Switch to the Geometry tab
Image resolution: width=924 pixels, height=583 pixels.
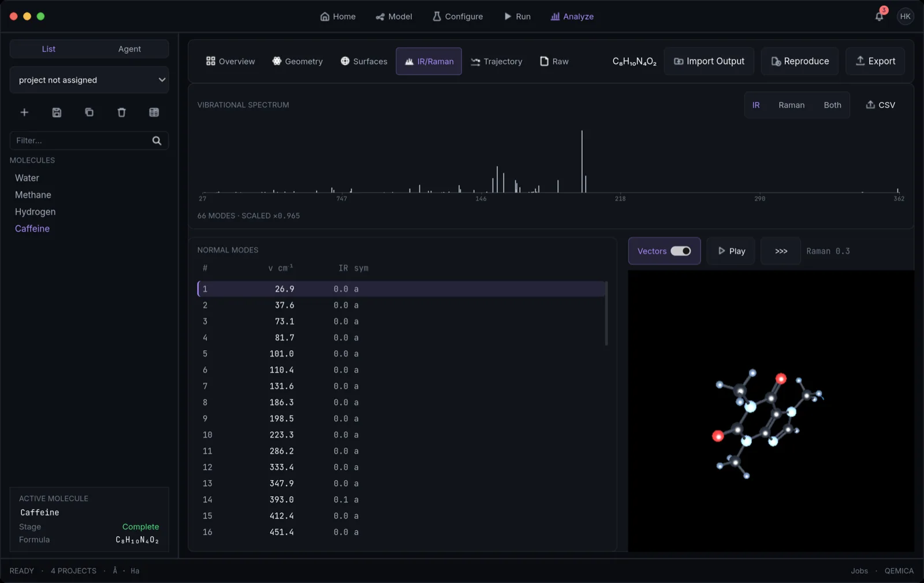[297, 61]
